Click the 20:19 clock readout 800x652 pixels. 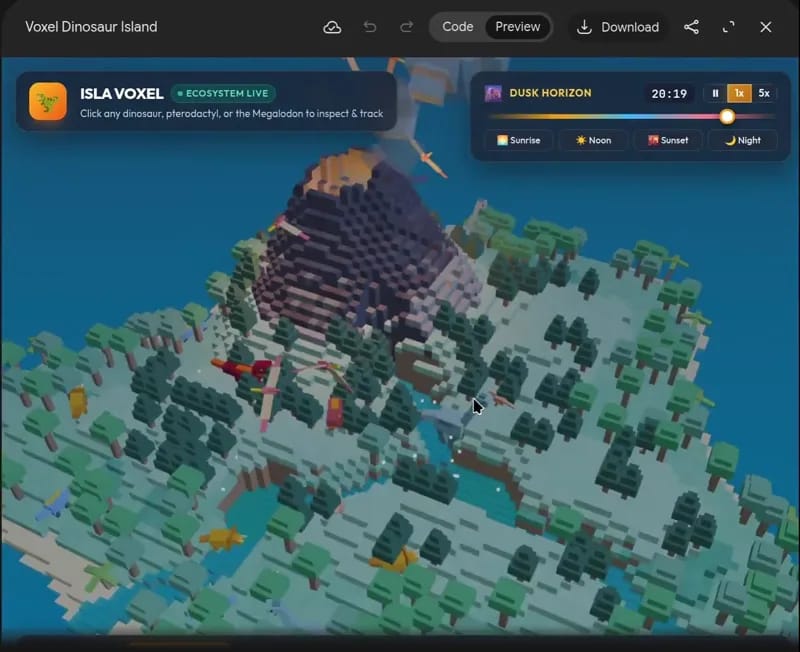(x=669, y=94)
